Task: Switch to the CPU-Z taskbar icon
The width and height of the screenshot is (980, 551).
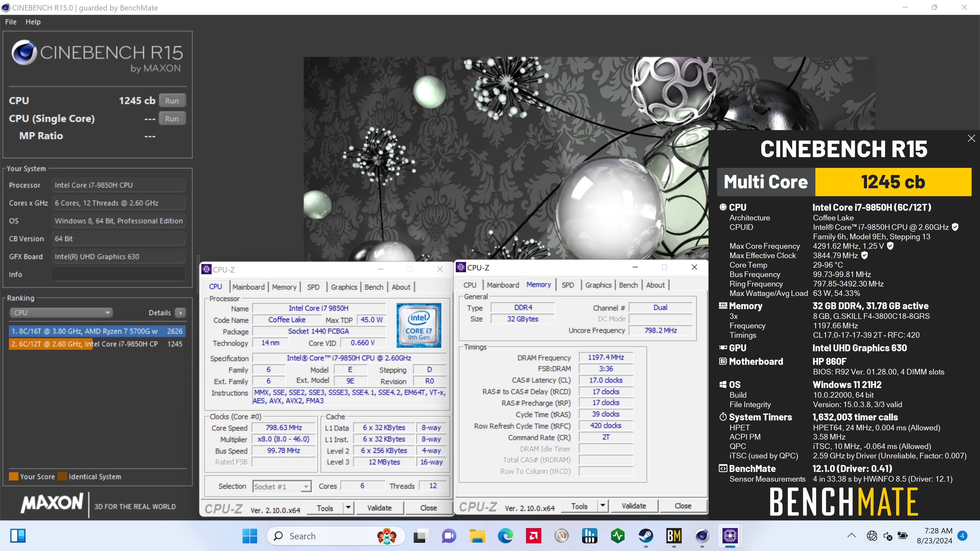Action: tap(730, 536)
